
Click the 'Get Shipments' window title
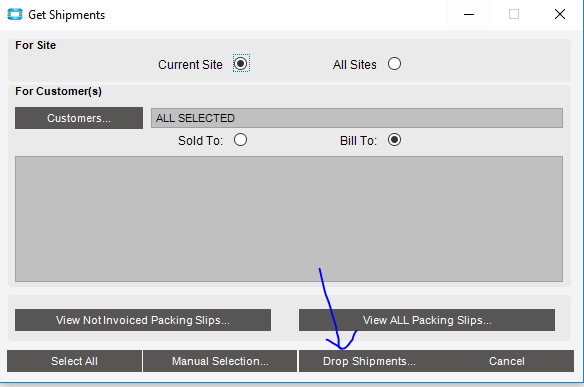click(67, 15)
